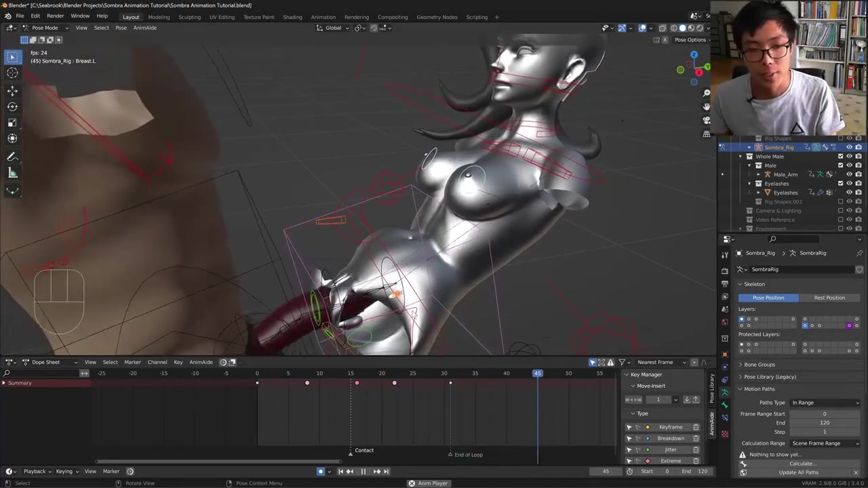The image size is (868, 488).
Task: Hide Eyelashes collection via eye icon
Action: [849, 183]
